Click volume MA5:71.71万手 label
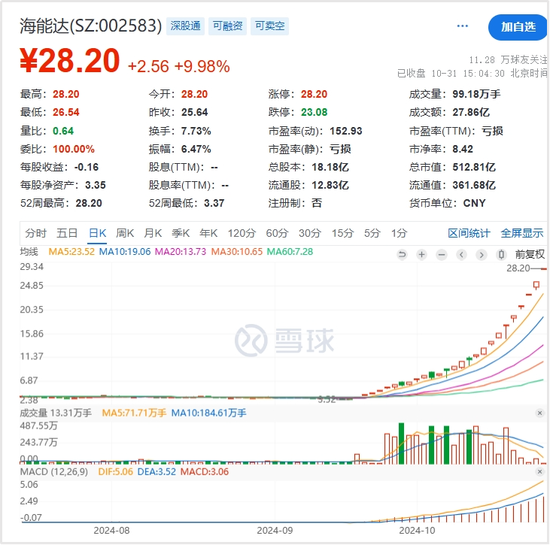550x545 pixels. (134, 413)
